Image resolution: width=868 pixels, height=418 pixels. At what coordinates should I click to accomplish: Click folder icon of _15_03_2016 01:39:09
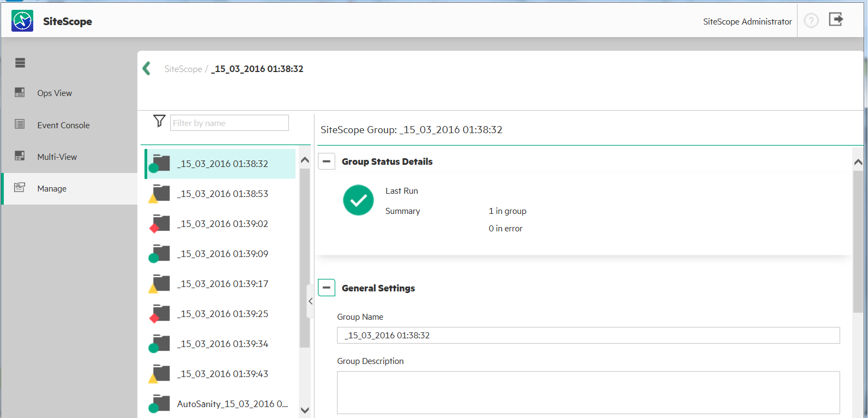click(x=160, y=253)
